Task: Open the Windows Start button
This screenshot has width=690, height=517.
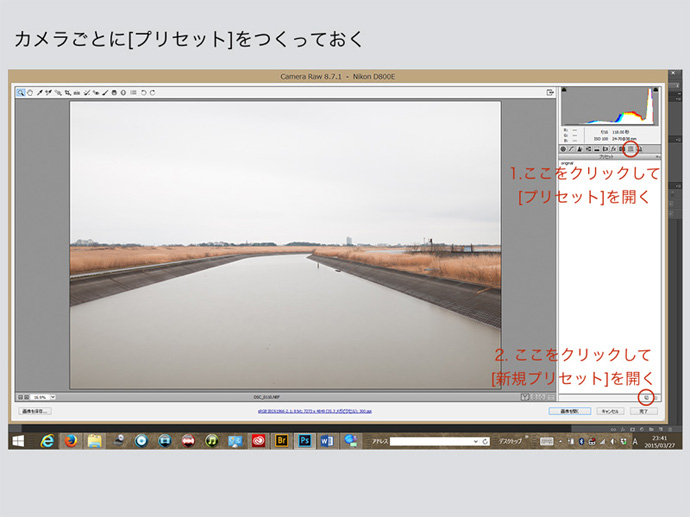Action: click(18, 441)
